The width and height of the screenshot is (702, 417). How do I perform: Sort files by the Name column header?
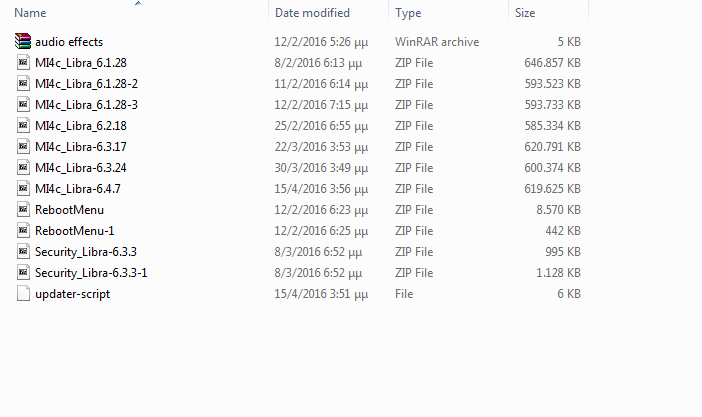(32, 13)
